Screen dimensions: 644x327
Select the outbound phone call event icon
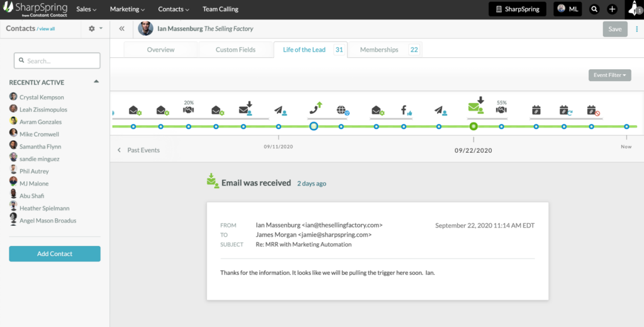pos(316,108)
